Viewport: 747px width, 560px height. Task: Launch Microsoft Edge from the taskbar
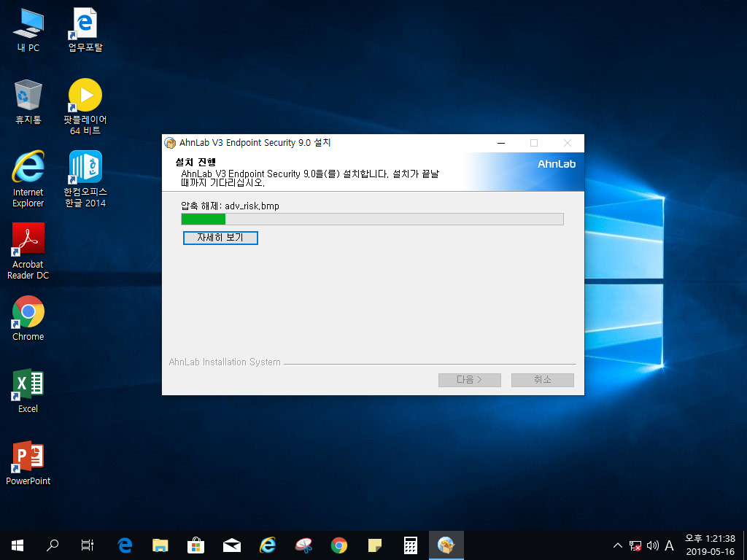click(x=124, y=545)
